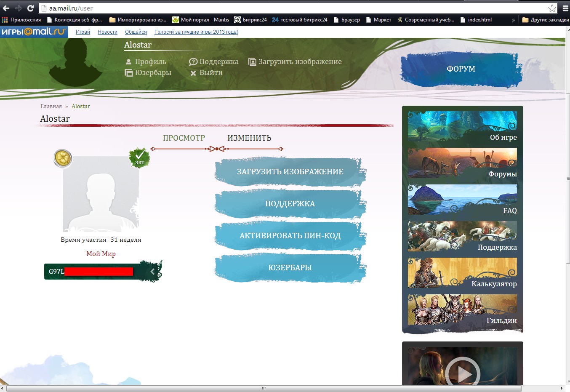
Task: Switch to the ПРОСМОТР tab
Action: tap(184, 138)
